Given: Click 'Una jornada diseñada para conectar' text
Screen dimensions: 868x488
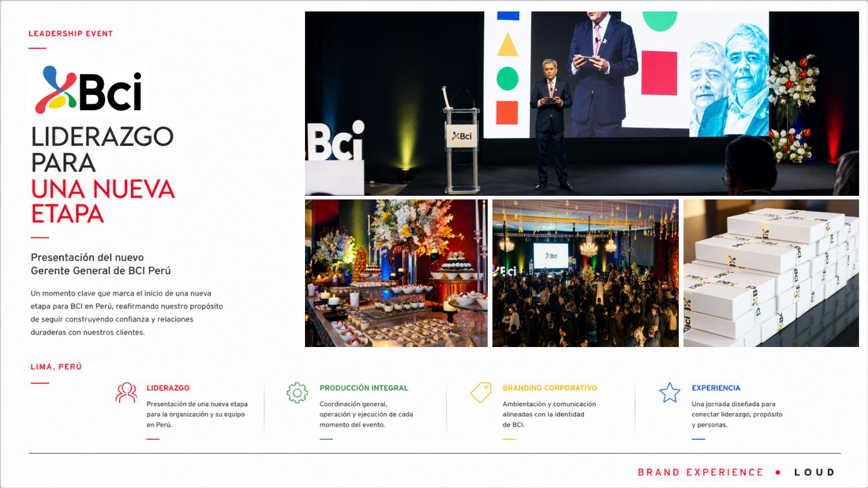Looking at the screenshot, I should (737, 414).
